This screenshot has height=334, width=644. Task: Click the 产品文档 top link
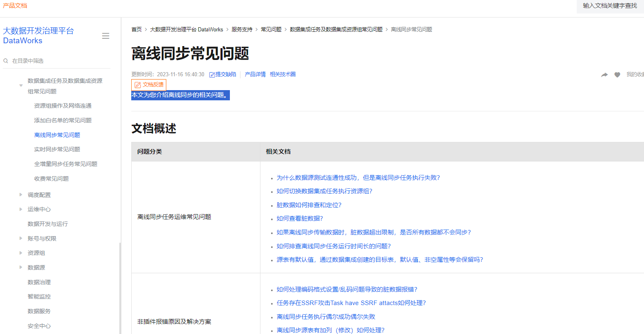click(15, 6)
